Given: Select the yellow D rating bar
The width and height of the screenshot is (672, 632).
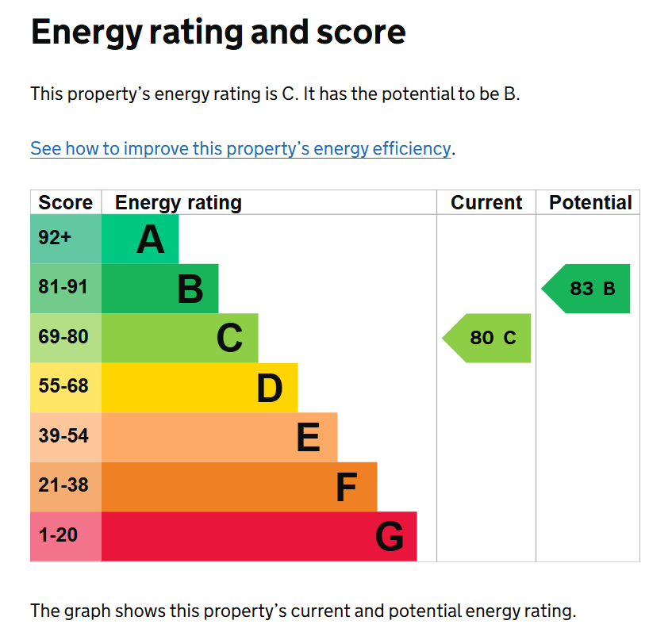Looking at the screenshot, I should [x=200, y=388].
